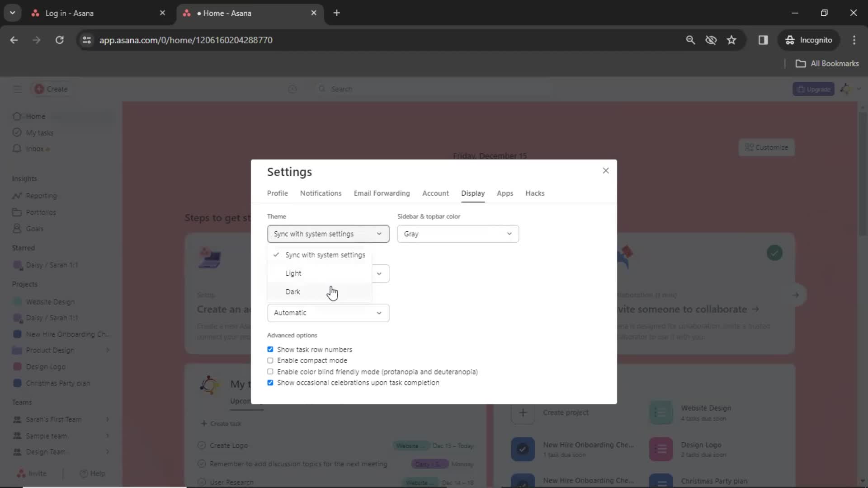Collapse the Theme dropdown
The width and height of the screenshot is (868, 488).
pyautogui.click(x=328, y=234)
